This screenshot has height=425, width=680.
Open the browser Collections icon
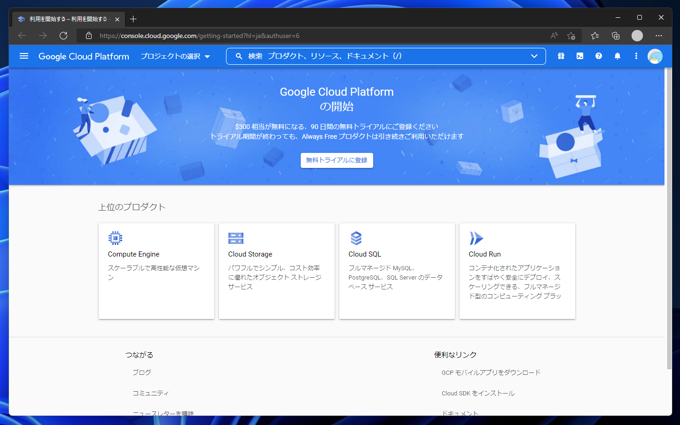pos(615,36)
